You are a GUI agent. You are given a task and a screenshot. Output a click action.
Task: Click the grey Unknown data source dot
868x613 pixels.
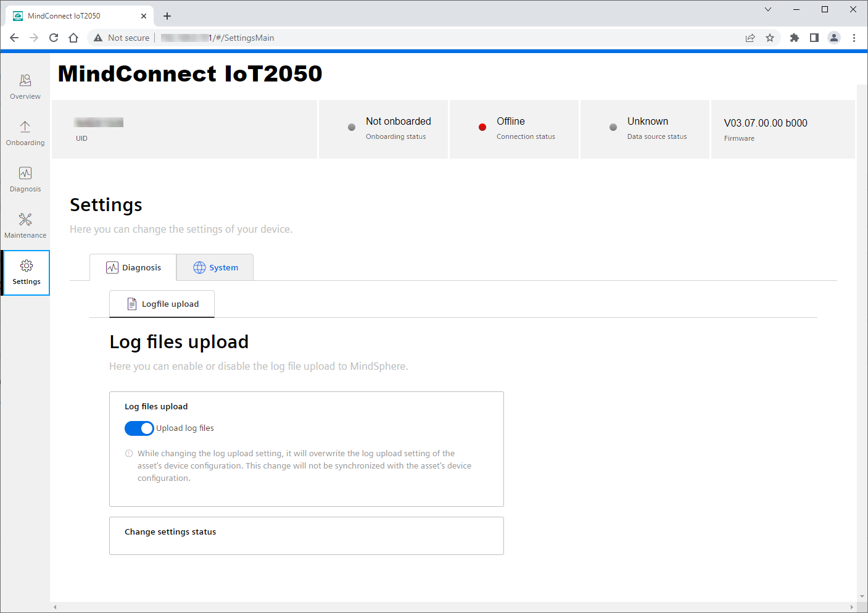tap(613, 127)
